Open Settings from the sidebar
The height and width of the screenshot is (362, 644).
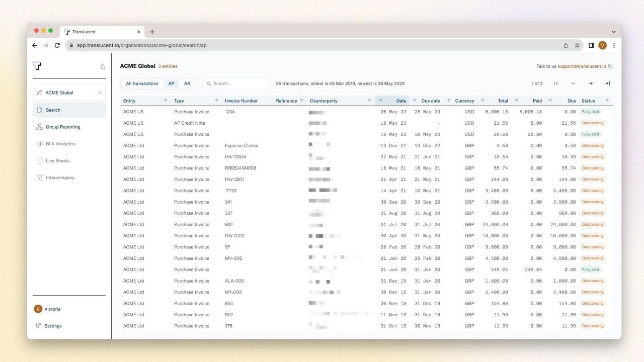click(x=52, y=326)
